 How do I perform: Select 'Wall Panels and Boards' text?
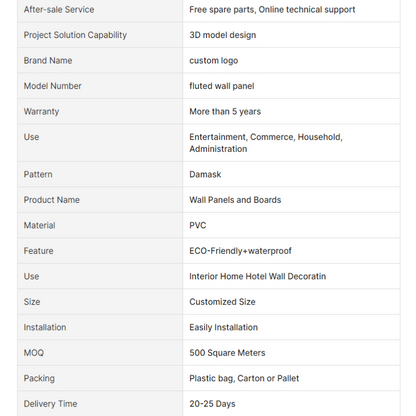(235, 200)
